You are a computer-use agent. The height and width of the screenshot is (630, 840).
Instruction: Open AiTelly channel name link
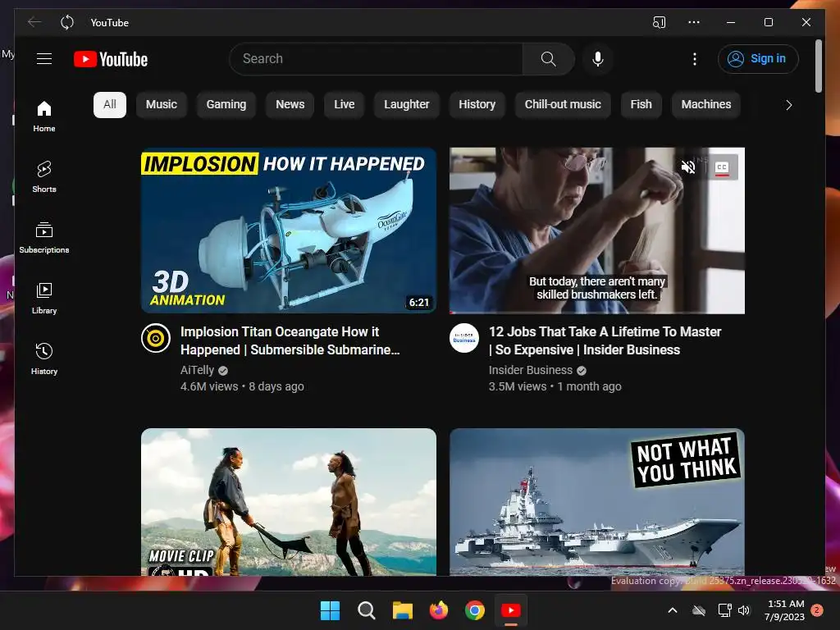[197, 370]
